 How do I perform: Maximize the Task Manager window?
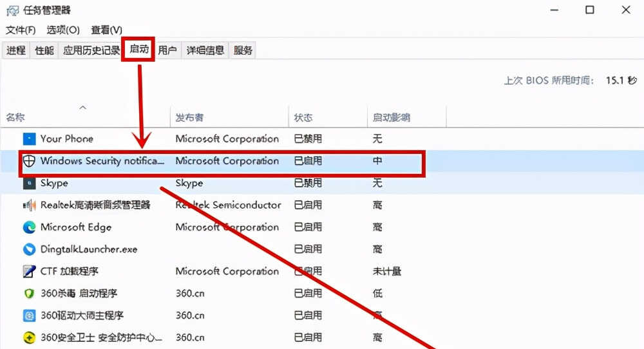[x=590, y=10]
